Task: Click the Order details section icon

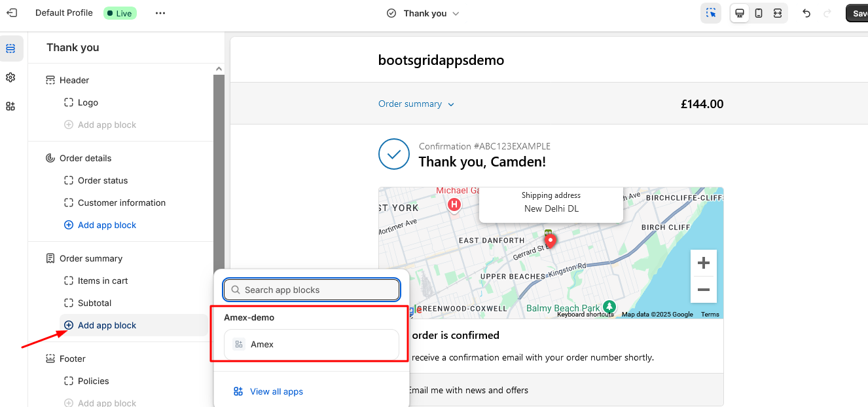Action: pos(50,158)
